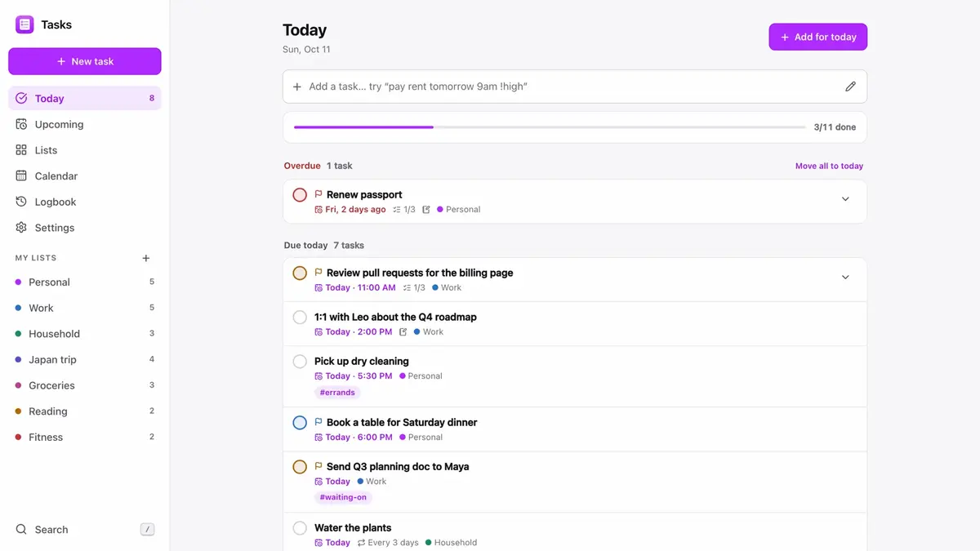Open the Work list
This screenshot has height=551, width=980.
85,308
